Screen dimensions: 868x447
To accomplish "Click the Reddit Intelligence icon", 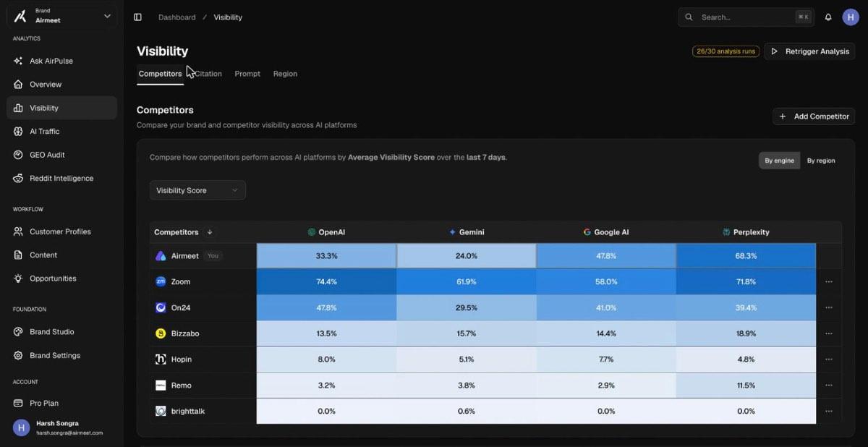I will pos(18,178).
